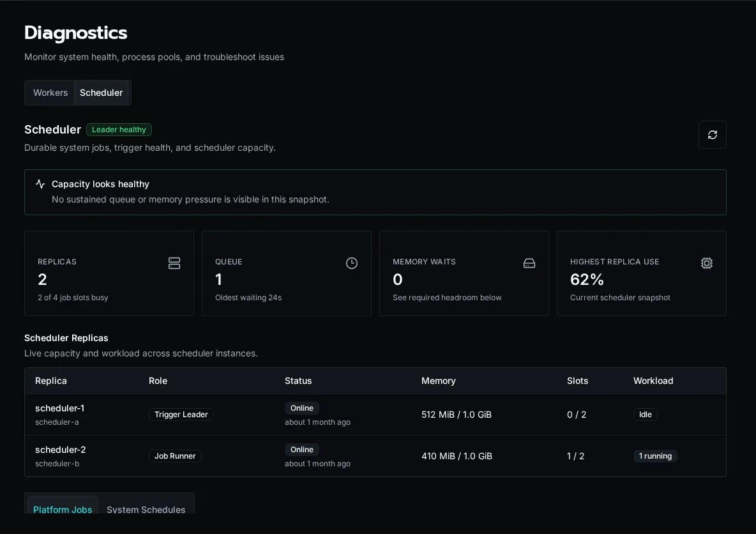756x534 pixels.
Task: Click the clock icon in Queue card
Action: [351, 263]
